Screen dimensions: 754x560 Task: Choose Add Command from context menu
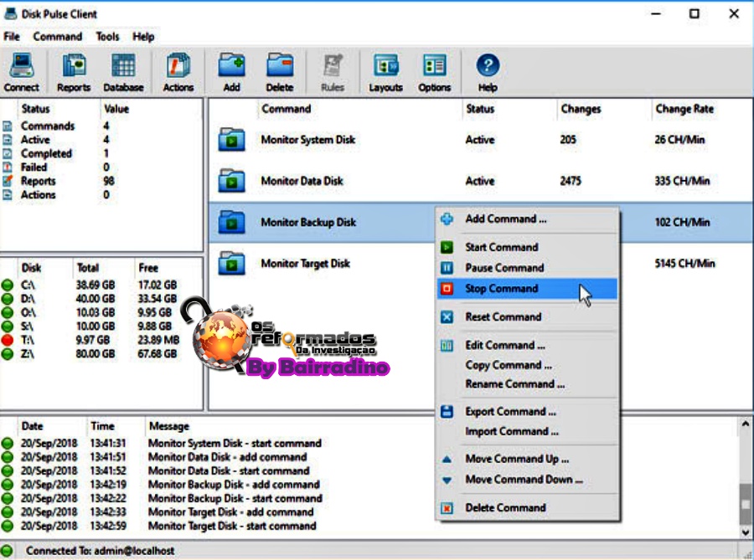click(x=527, y=219)
